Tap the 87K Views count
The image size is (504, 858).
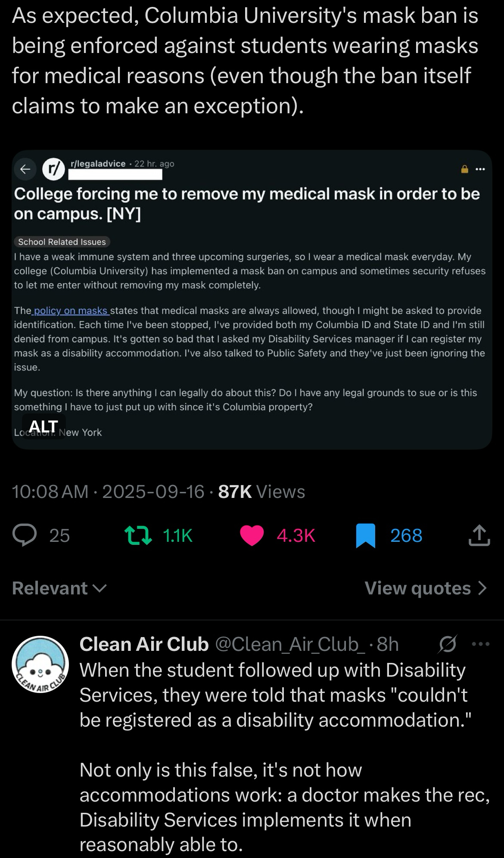pos(261,491)
